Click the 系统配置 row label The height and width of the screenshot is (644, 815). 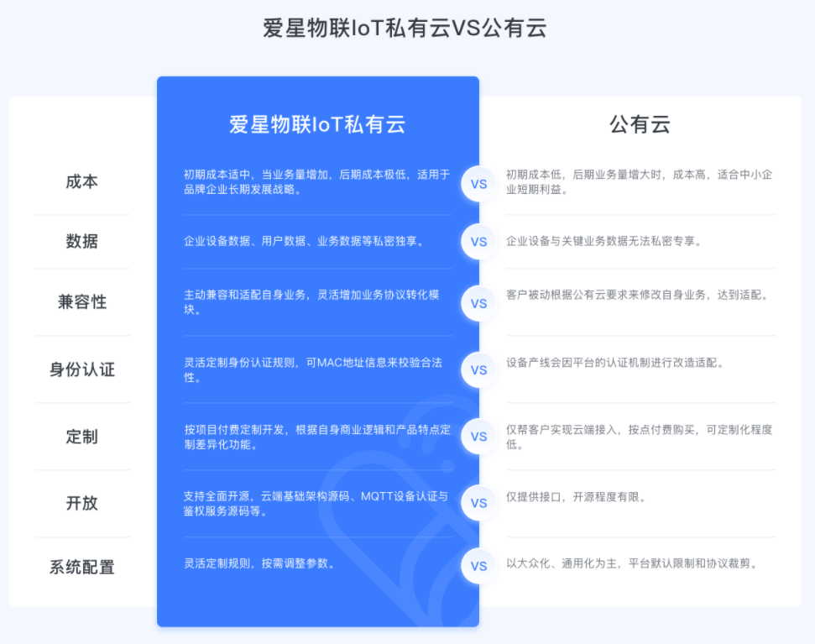pyautogui.click(x=82, y=567)
